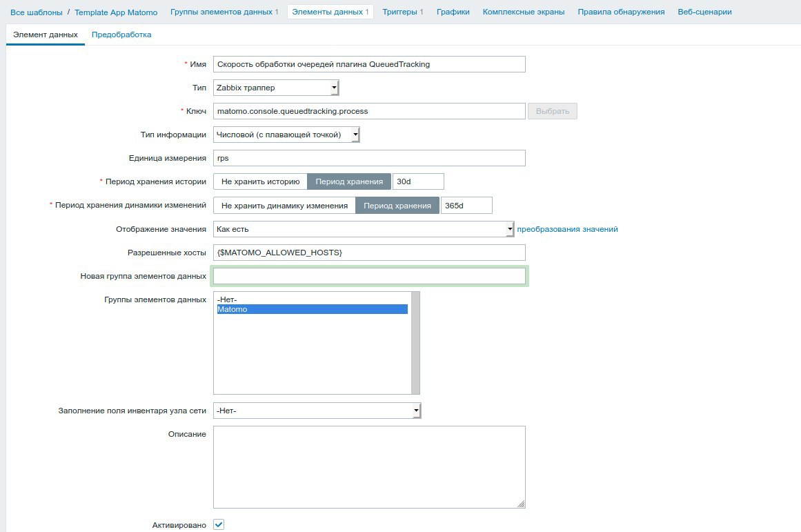
Task: Go to 'Группы элементов данных' section
Action: (x=221, y=12)
